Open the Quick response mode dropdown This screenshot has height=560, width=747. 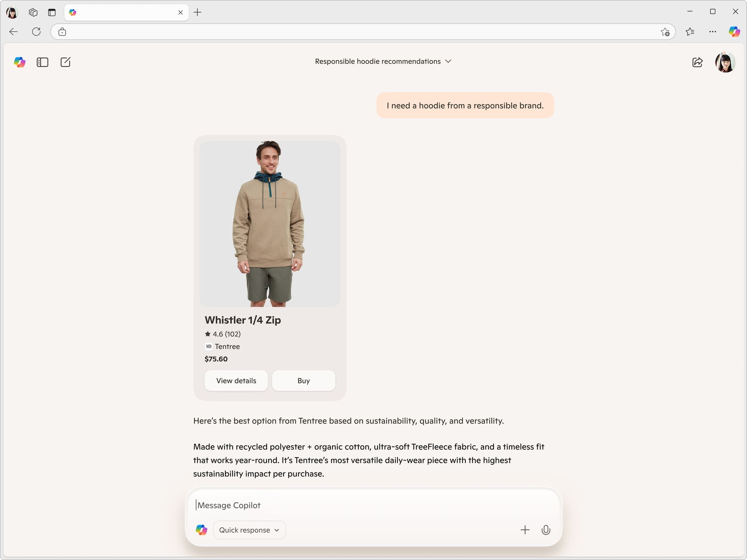tap(249, 530)
